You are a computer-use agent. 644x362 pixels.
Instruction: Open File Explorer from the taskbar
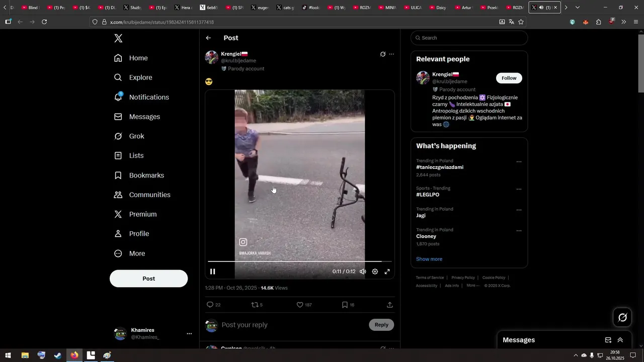point(25,355)
